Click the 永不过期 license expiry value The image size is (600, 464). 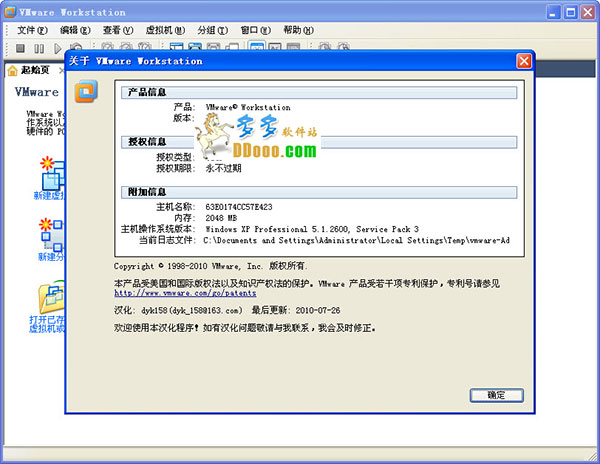click(x=223, y=168)
